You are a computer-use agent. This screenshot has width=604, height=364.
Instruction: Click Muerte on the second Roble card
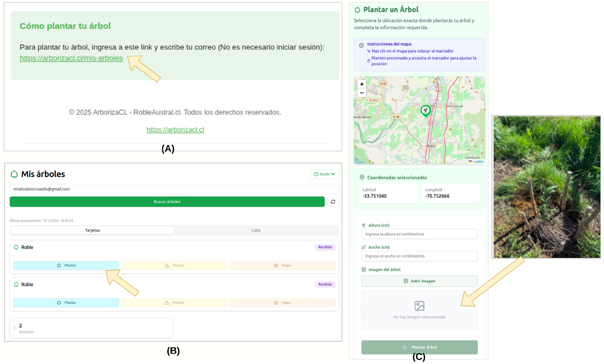(x=174, y=302)
